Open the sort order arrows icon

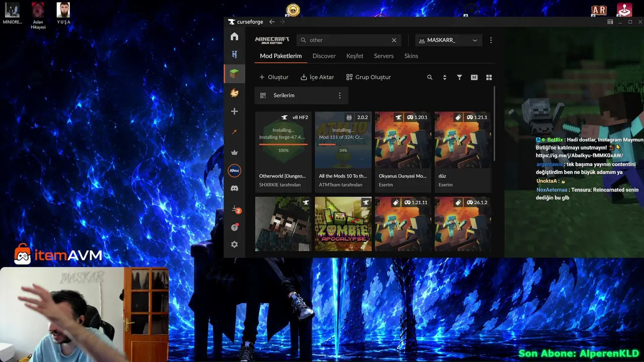pos(444,77)
